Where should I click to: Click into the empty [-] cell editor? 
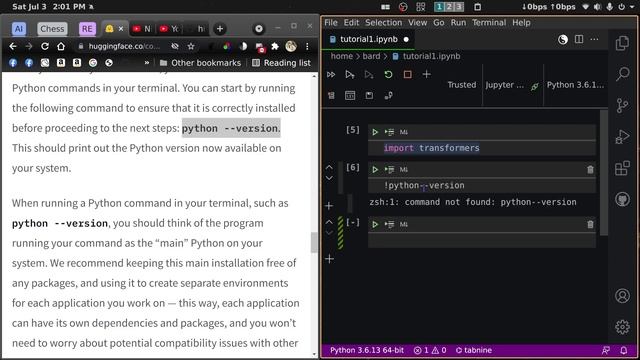[x=482, y=241]
